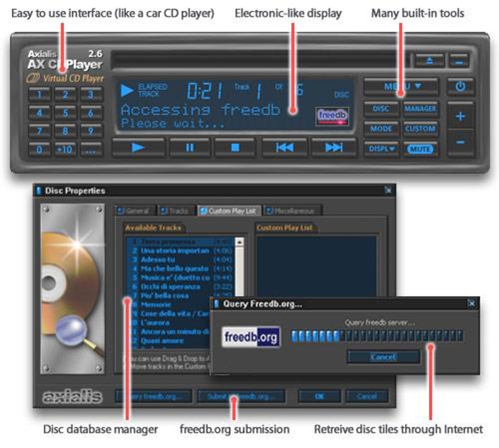Click the keypad button marked with dots
The image size is (499, 448).
pyautogui.click(x=91, y=150)
